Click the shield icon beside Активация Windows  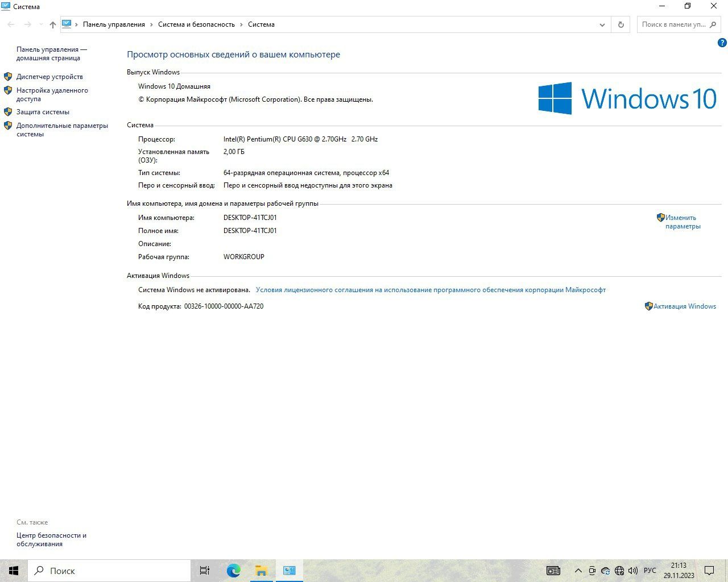click(x=648, y=306)
